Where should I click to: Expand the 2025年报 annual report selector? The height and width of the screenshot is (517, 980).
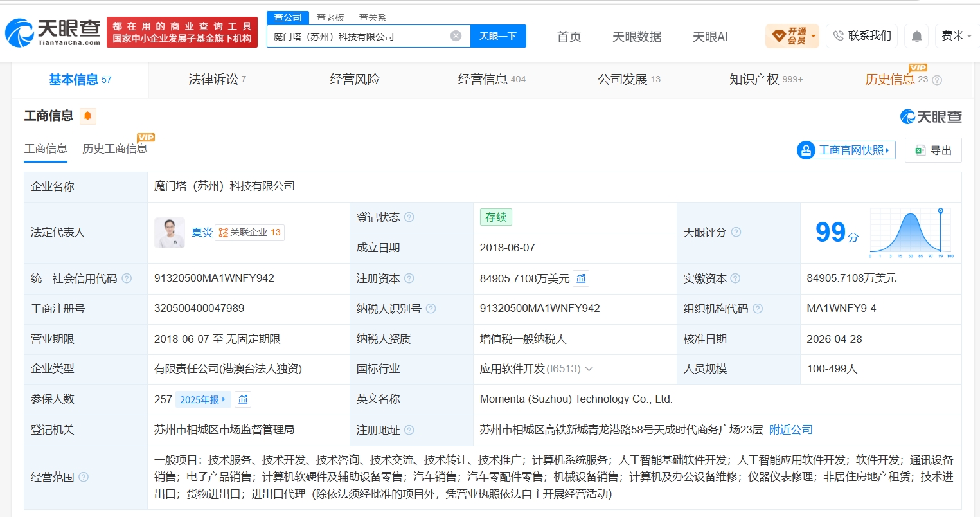pos(203,399)
